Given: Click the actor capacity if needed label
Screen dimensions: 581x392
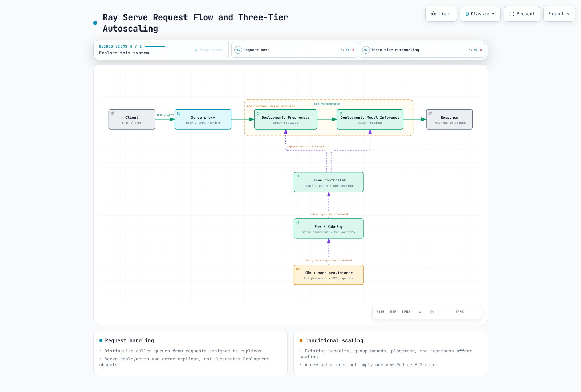Looking at the screenshot, I should coord(329,215).
